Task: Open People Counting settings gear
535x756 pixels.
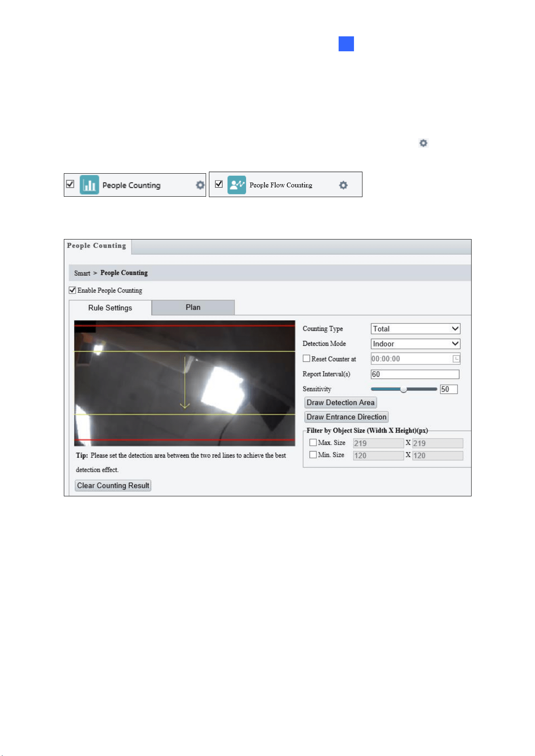Action: pyautogui.click(x=200, y=185)
